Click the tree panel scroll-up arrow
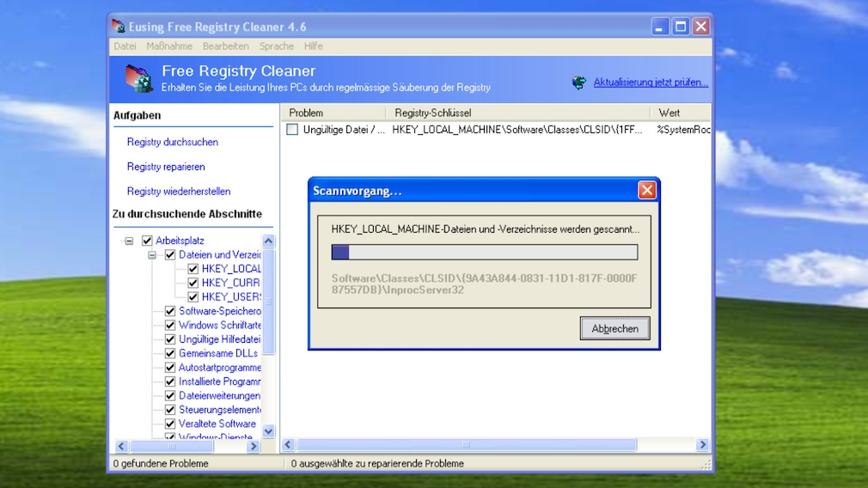The width and height of the screenshot is (868, 488). (268, 241)
